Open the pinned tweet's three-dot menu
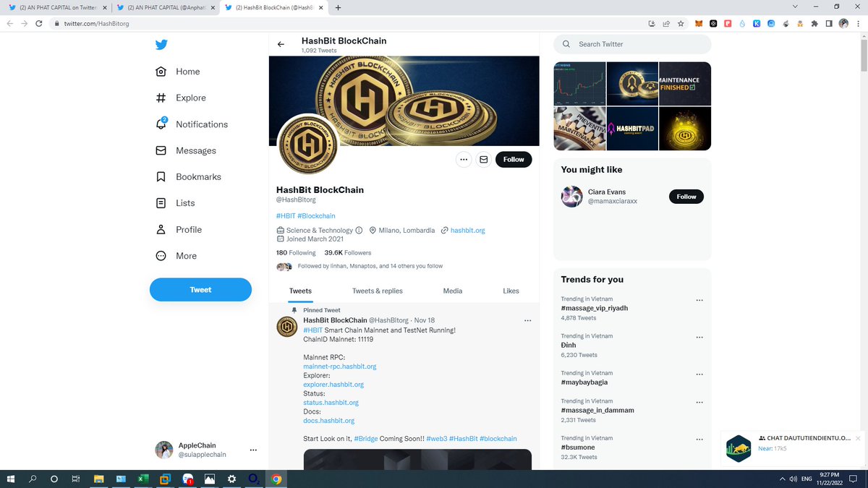Image resolution: width=868 pixels, height=488 pixels. click(527, 320)
